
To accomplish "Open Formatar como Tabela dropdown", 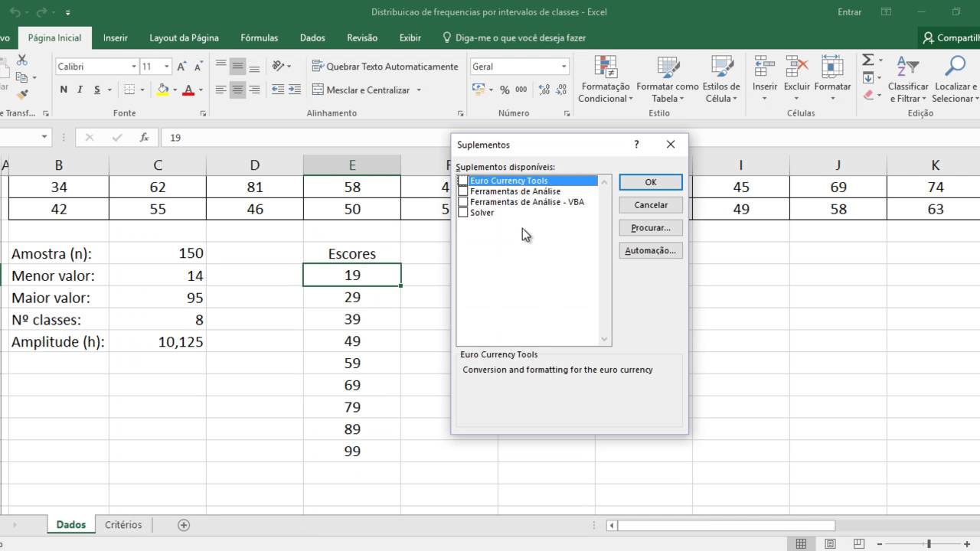I will (667, 80).
